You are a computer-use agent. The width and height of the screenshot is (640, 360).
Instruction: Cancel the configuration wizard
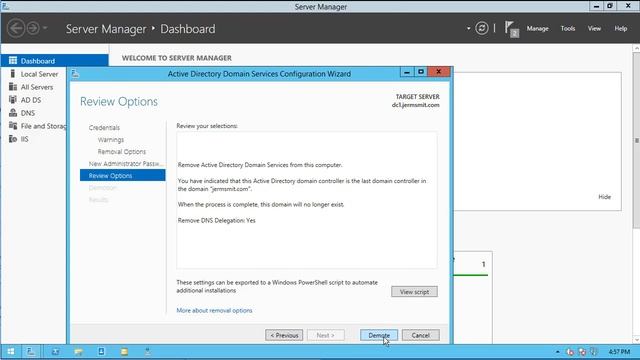(x=420, y=335)
